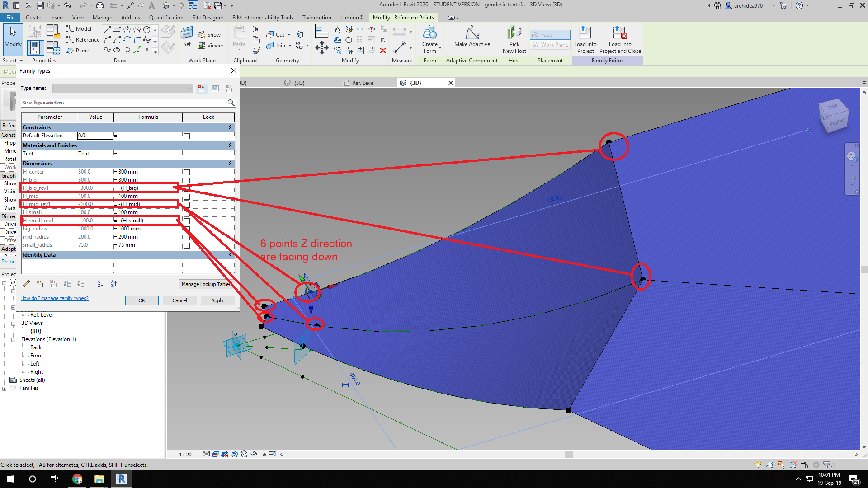Click Load into Project icon
The image size is (868, 488).
585,38
